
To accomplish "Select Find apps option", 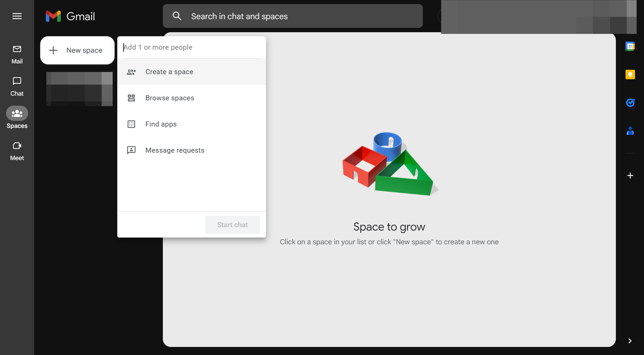I will pos(192,124).
